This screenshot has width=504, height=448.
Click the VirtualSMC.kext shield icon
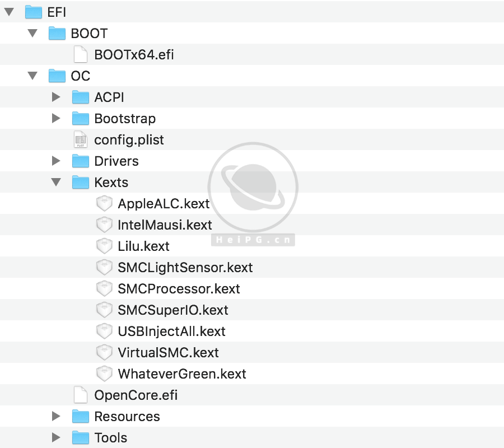[104, 352]
